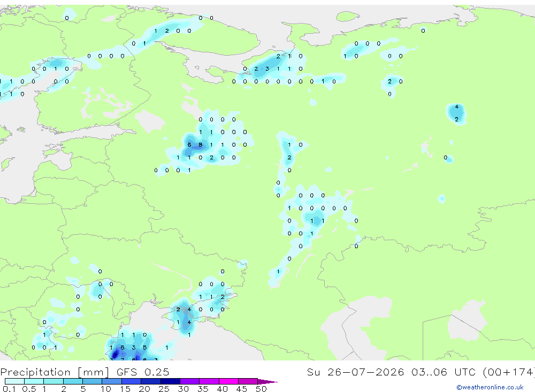Select the lightest cyan legend swatch above 0.1
This screenshot has width=535, height=392.
coord(14,381)
